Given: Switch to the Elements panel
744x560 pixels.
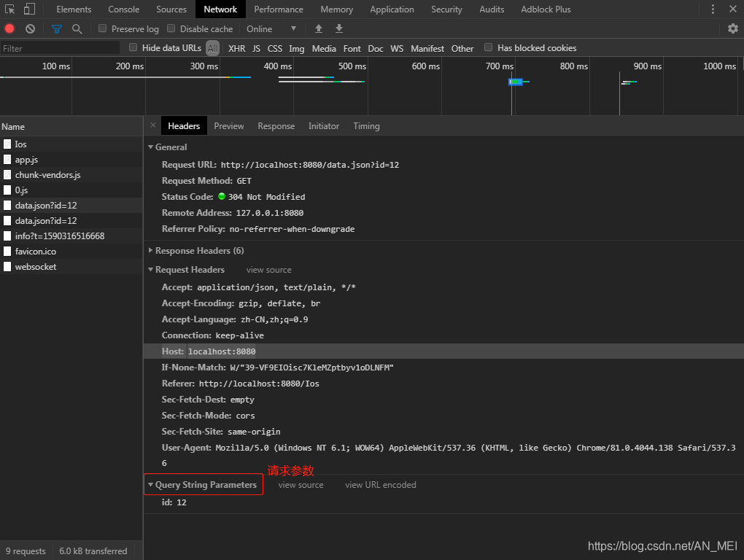Looking at the screenshot, I should coord(74,9).
